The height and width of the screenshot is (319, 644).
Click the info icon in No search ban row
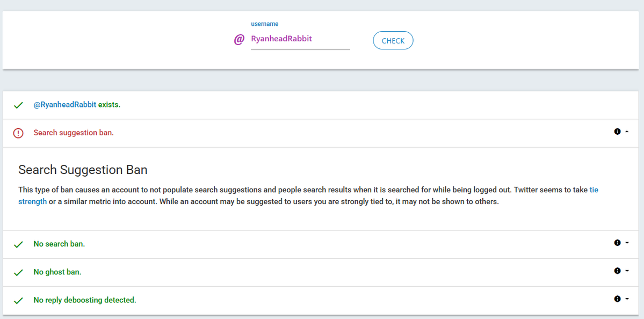pyautogui.click(x=617, y=243)
